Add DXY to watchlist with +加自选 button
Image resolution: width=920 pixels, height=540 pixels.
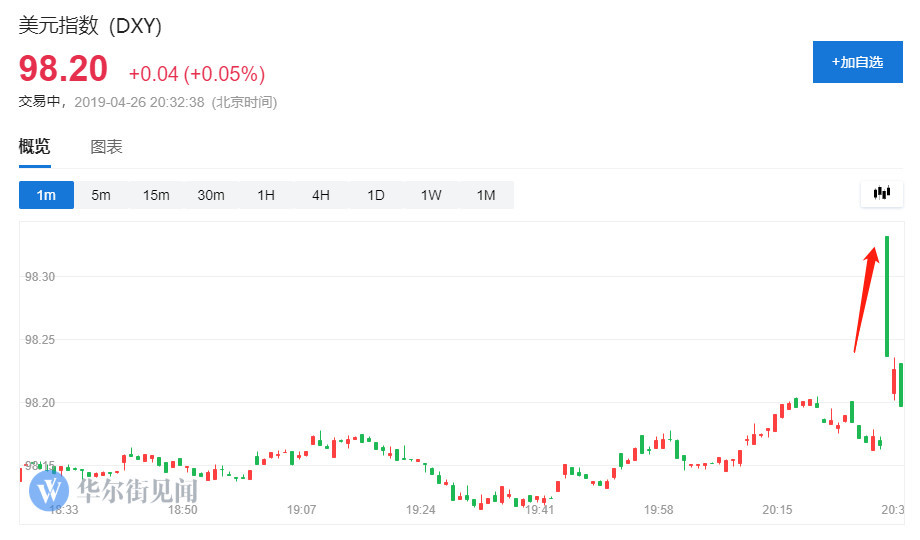(857, 62)
